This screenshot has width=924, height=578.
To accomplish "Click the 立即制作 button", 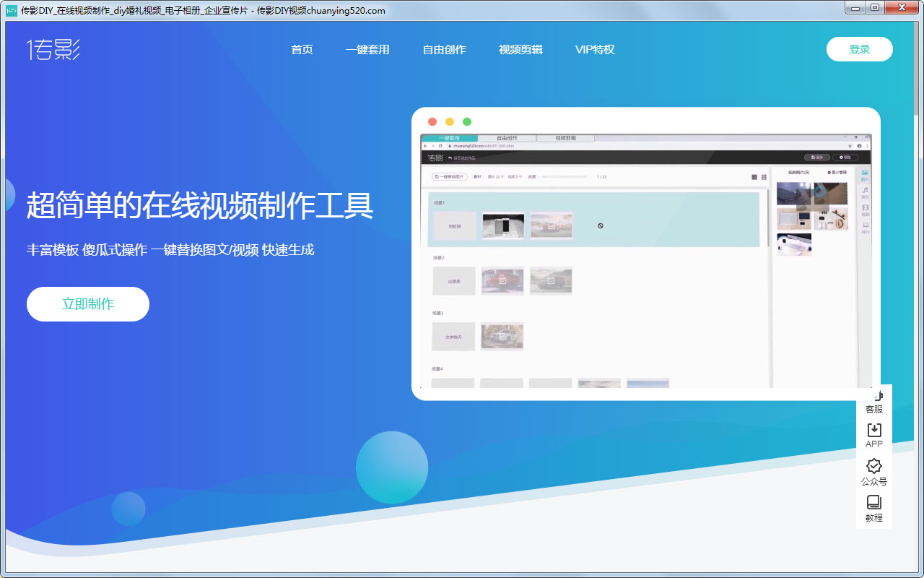I will 87,304.
